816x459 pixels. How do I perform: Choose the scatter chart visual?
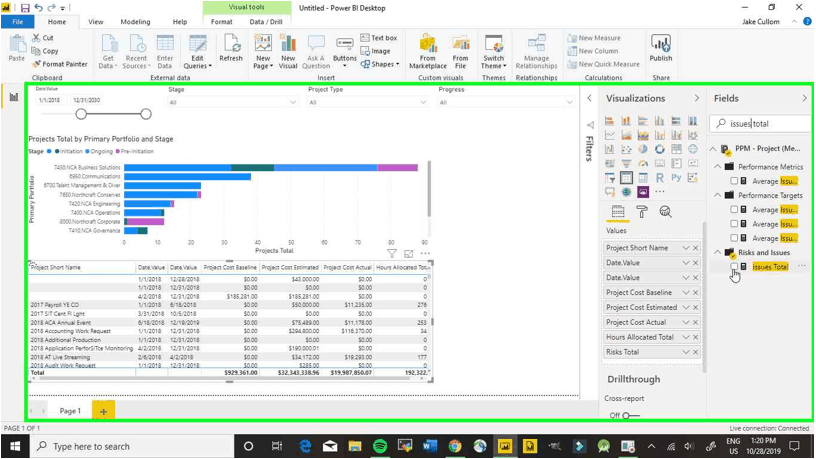tap(626, 149)
